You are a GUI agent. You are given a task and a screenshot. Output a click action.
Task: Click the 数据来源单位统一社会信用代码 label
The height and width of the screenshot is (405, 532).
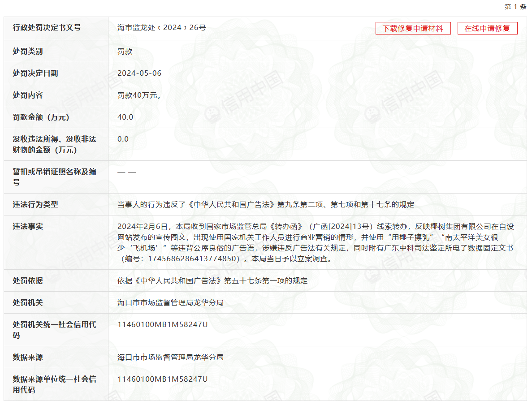[x=54, y=384]
